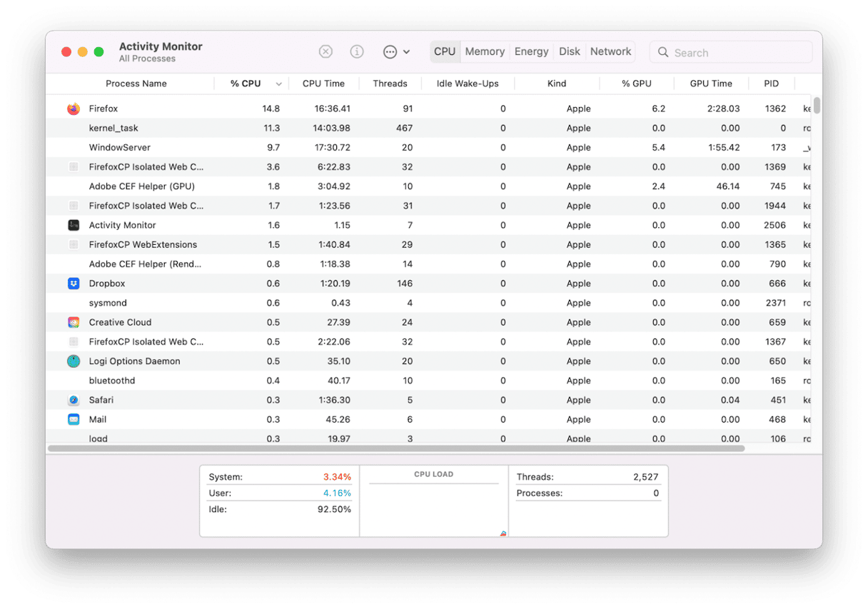This screenshot has width=868, height=609.
Task: Select the bluetoothd process row
Action: point(428,381)
